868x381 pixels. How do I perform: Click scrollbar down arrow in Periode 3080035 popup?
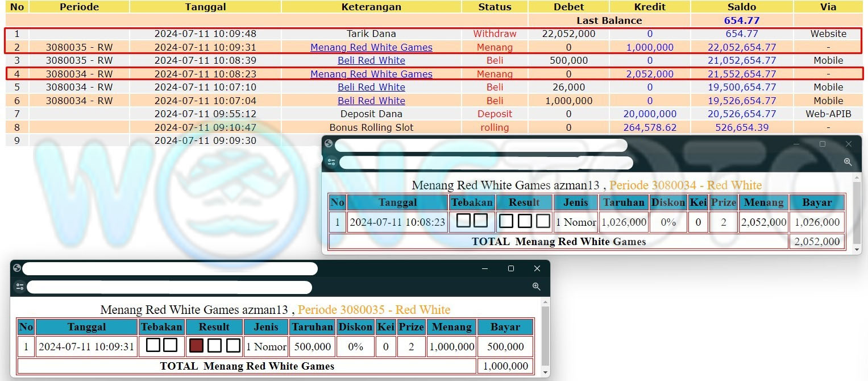click(x=545, y=372)
